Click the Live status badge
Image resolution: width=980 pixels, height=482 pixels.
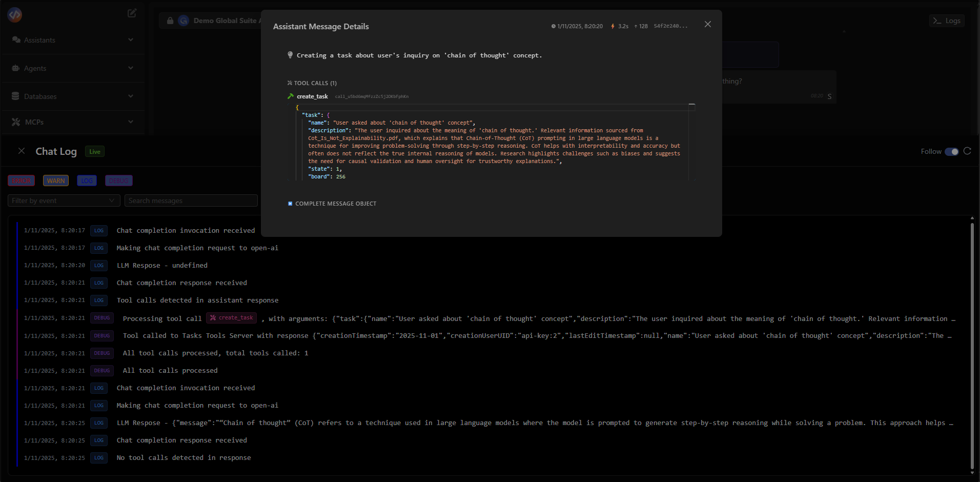[x=94, y=151]
